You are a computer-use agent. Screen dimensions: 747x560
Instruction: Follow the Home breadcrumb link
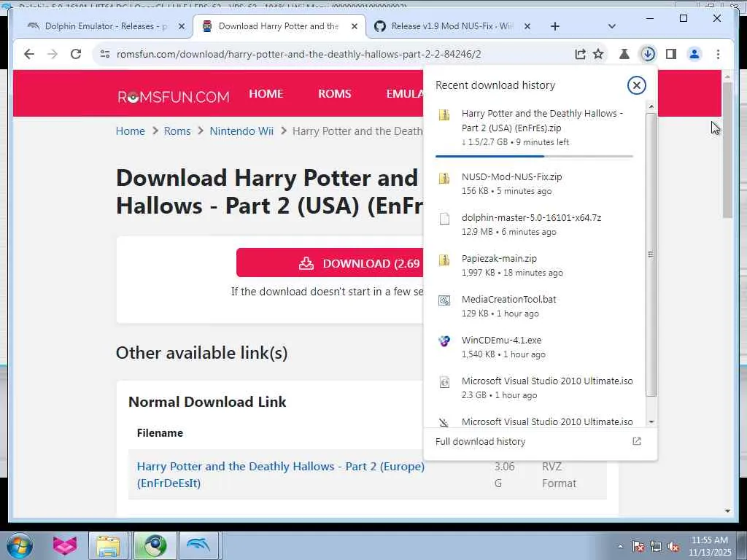point(130,131)
